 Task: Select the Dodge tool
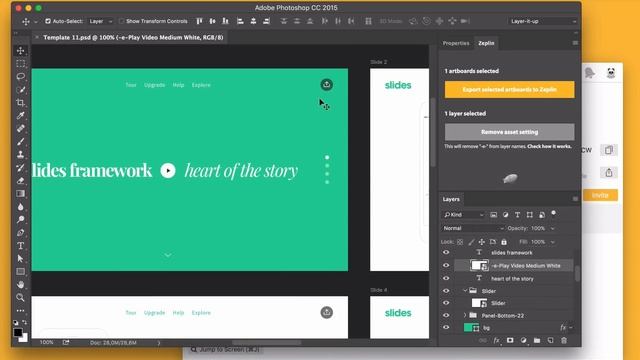20,220
